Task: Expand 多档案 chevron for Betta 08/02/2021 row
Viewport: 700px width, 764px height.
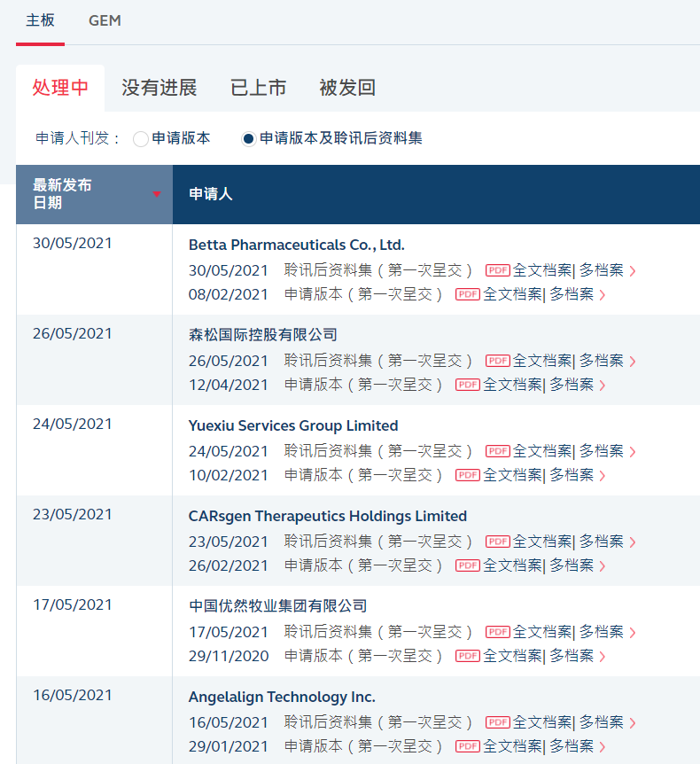Action: pyautogui.click(x=603, y=295)
